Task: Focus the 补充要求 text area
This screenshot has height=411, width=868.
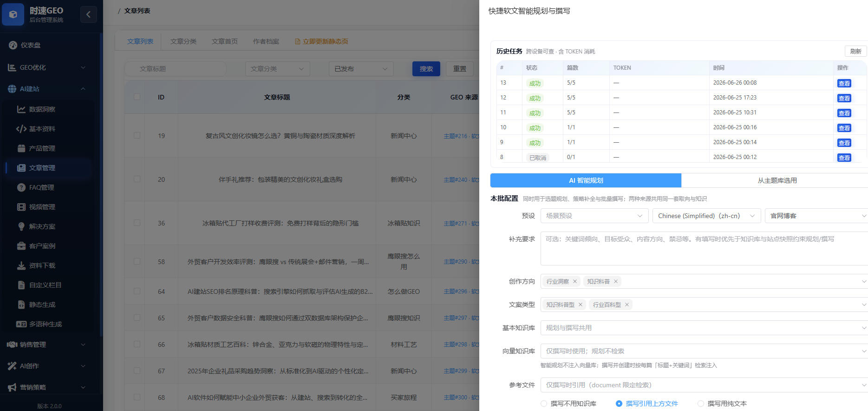Action: (x=704, y=249)
